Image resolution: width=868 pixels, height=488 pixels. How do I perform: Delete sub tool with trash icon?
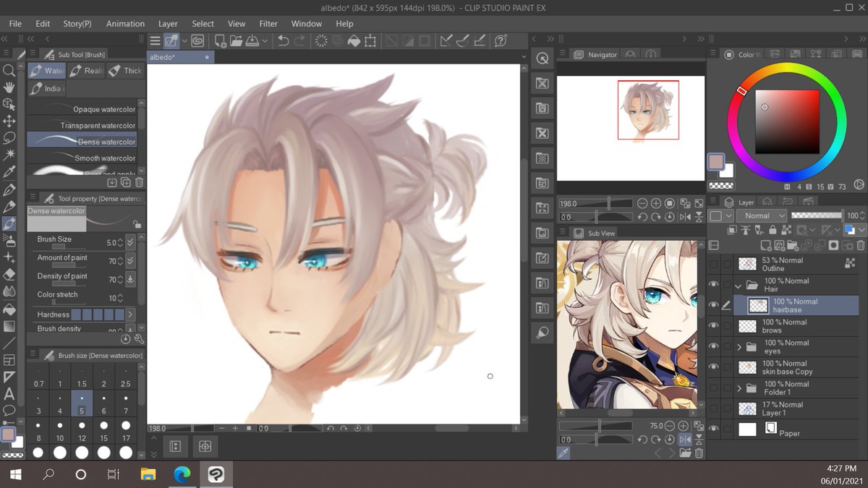click(140, 183)
